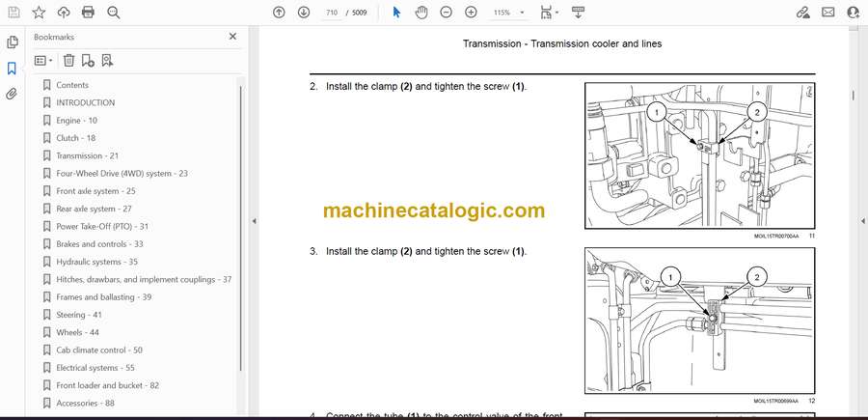This screenshot has height=420, width=868.
Task: Click the zoom in plus button
Action: (x=471, y=13)
